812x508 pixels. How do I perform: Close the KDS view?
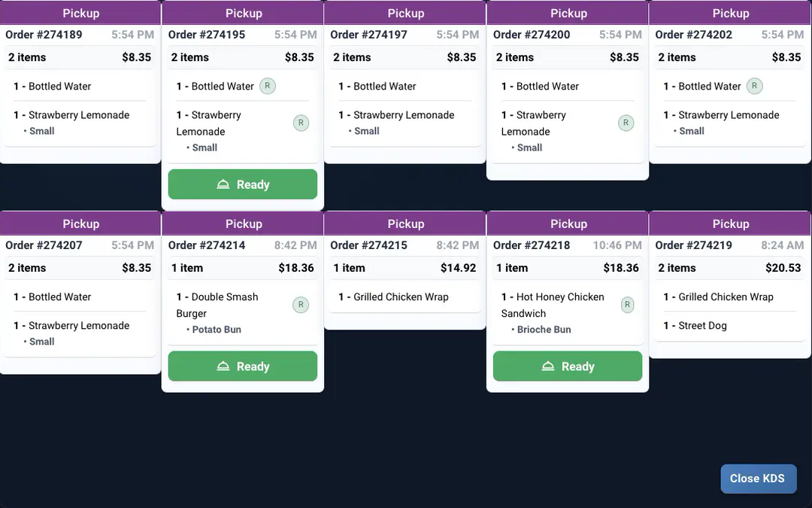[x=758, y=479]
